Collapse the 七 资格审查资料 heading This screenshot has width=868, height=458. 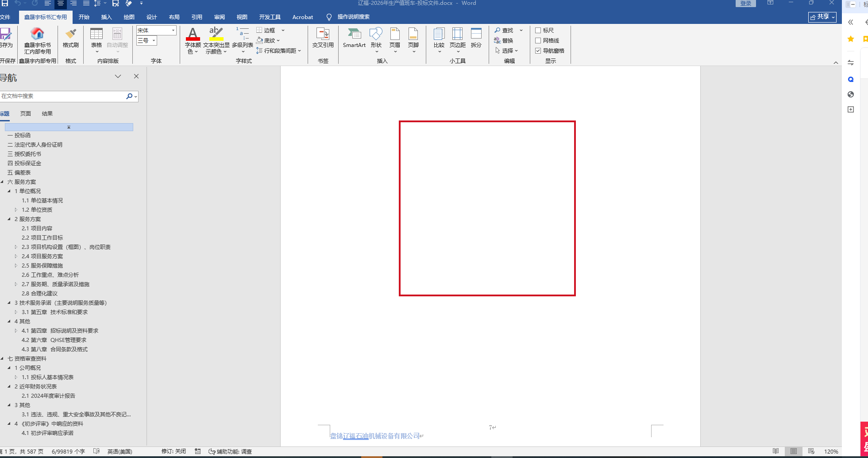point(2,358)
